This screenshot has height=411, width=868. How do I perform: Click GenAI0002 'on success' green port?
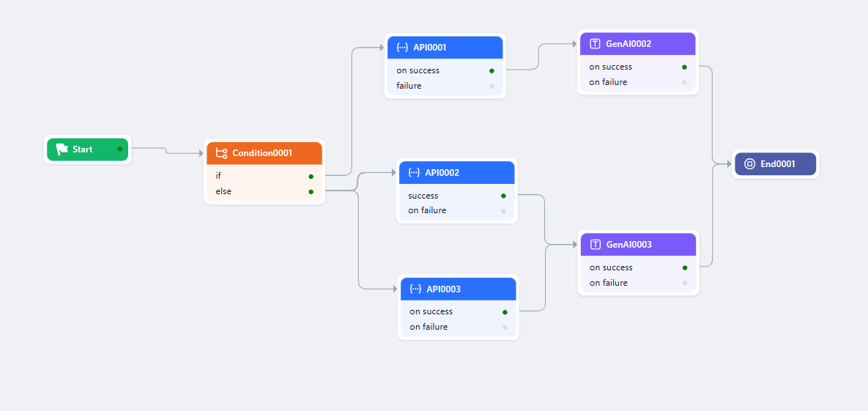pyautogui.click(x=684, y=67)
